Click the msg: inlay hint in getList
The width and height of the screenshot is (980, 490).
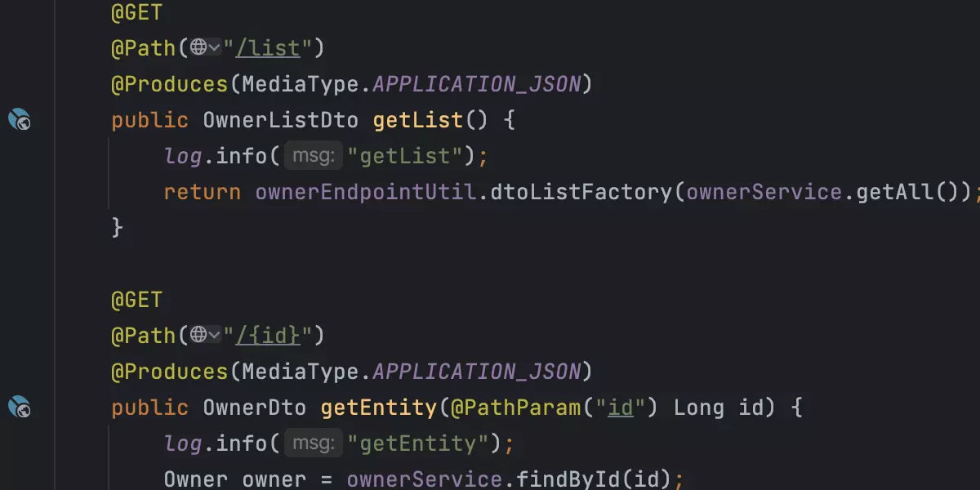(x=313, y=156)
